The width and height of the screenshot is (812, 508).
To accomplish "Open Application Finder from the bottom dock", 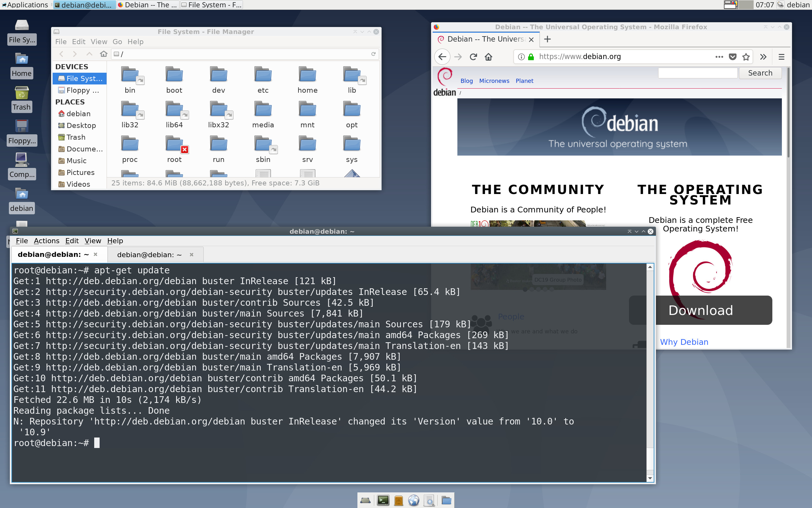I will click(x=429, y=500).
